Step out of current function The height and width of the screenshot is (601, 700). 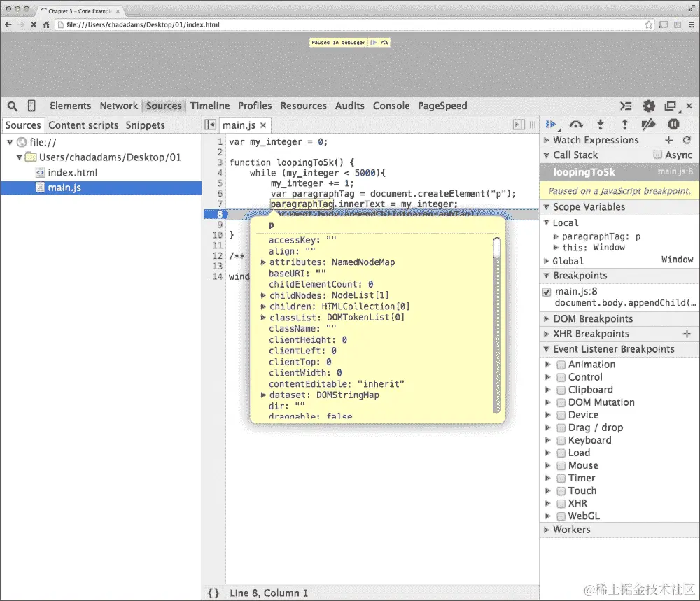coord(624,125)
